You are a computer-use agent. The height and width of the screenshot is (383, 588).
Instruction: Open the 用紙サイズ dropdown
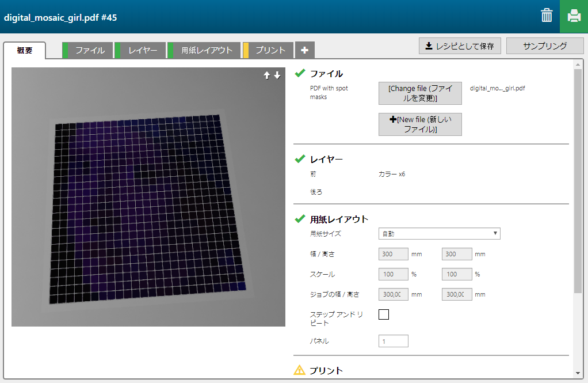pos(439,233)
